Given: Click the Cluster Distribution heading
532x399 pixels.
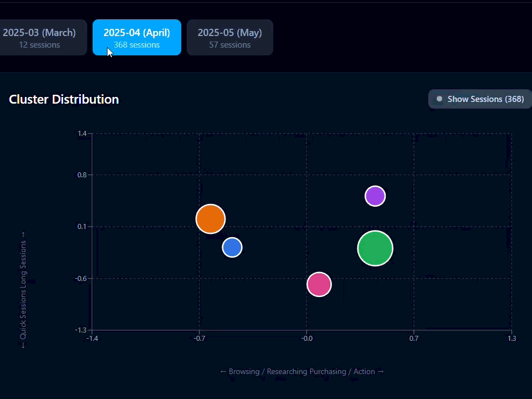Looking at the screenshot, I should tap(64, 99).
